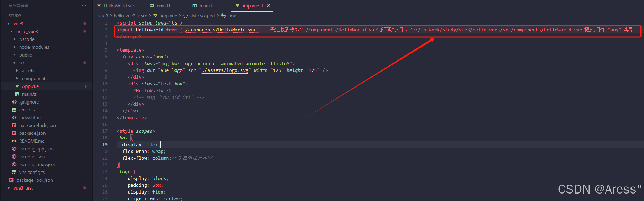Click the class symbol icon before .box breadcrumb
This screenshot has height=201, width=644.
coord(223,16)
